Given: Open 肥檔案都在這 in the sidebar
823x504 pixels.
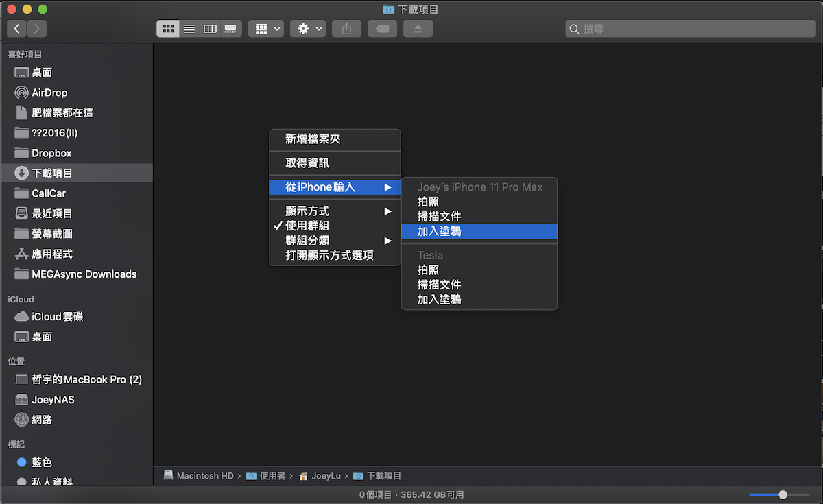Looking at the screenshot, I should tap(76, 112).
